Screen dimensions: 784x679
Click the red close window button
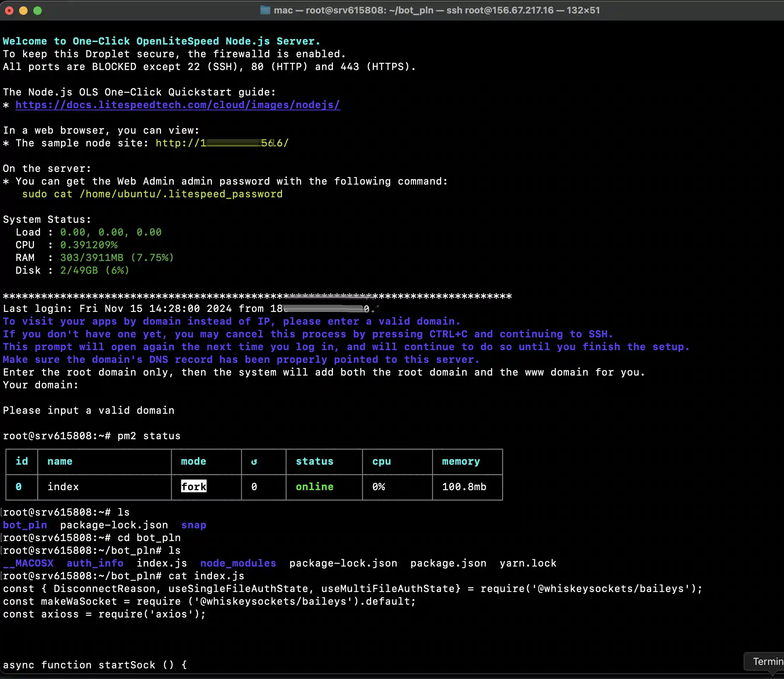(9, 11)
